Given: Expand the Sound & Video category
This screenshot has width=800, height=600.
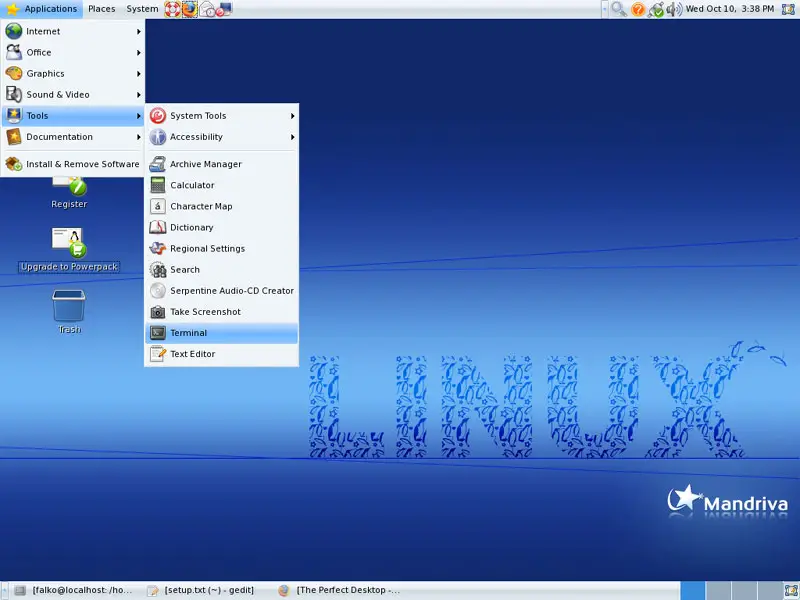Looking at the screenshot, I should [72, 95].
